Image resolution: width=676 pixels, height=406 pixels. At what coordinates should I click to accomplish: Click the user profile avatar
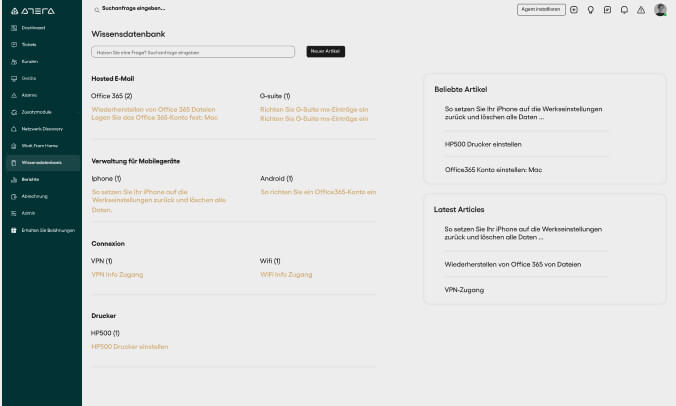click(x=660, y=9)
